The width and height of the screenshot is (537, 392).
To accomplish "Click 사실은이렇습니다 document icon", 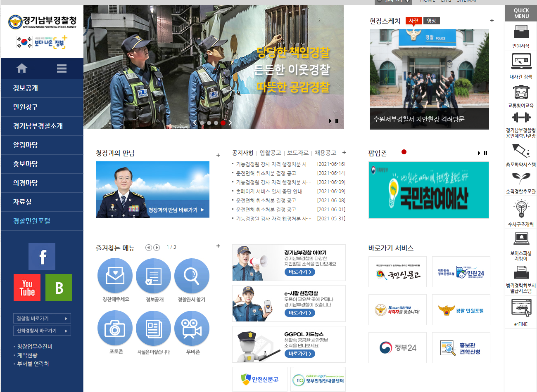I will (154, 328).
